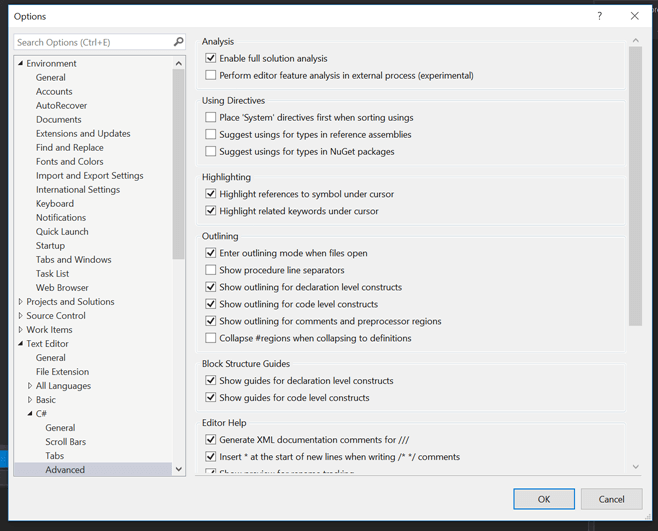Disable full solution analysis checkbox

[x=211, y=58]
